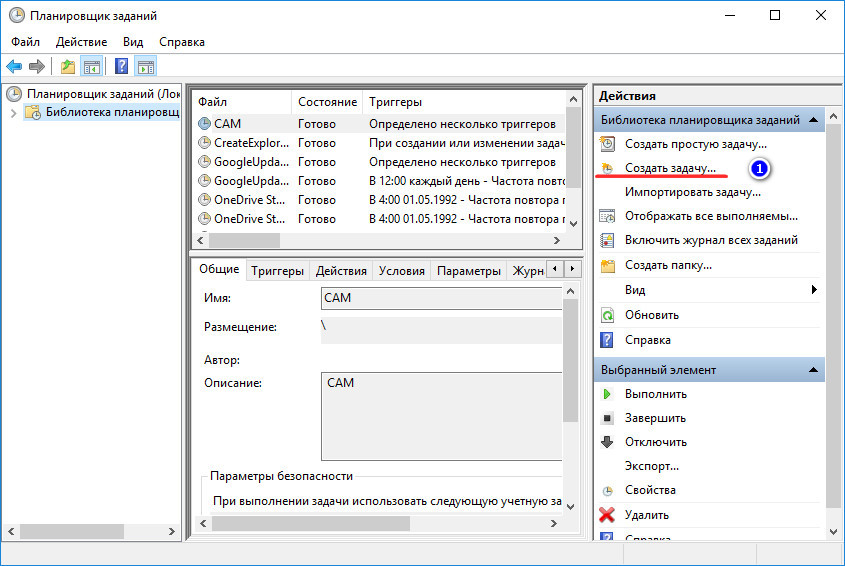Click the Up one level folder icon

[x=68, y=67]
